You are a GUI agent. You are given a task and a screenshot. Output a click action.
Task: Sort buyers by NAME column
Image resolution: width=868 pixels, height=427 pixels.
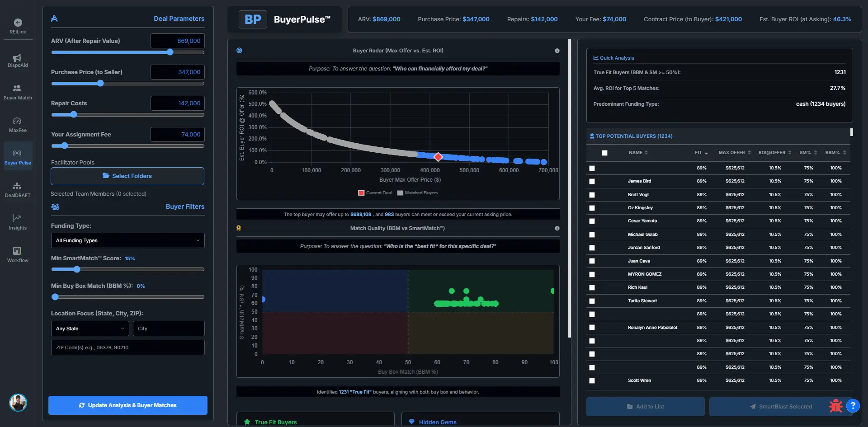638,153
